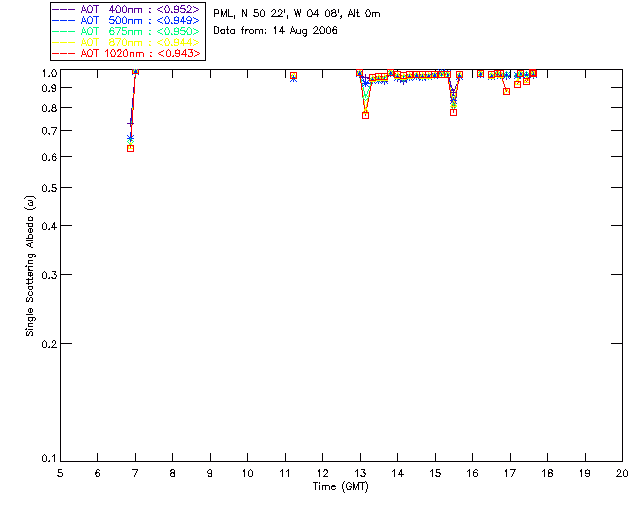This screenshot has height=512, width=640.
Task: Click y-axis tick label 0.8
Action: pos(49,108)
